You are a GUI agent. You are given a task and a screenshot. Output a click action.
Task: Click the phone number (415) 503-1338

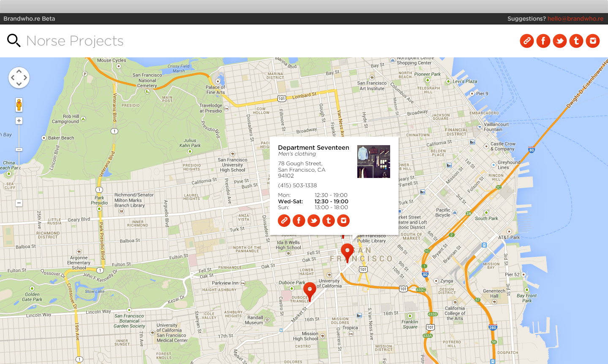coord(297,186)
